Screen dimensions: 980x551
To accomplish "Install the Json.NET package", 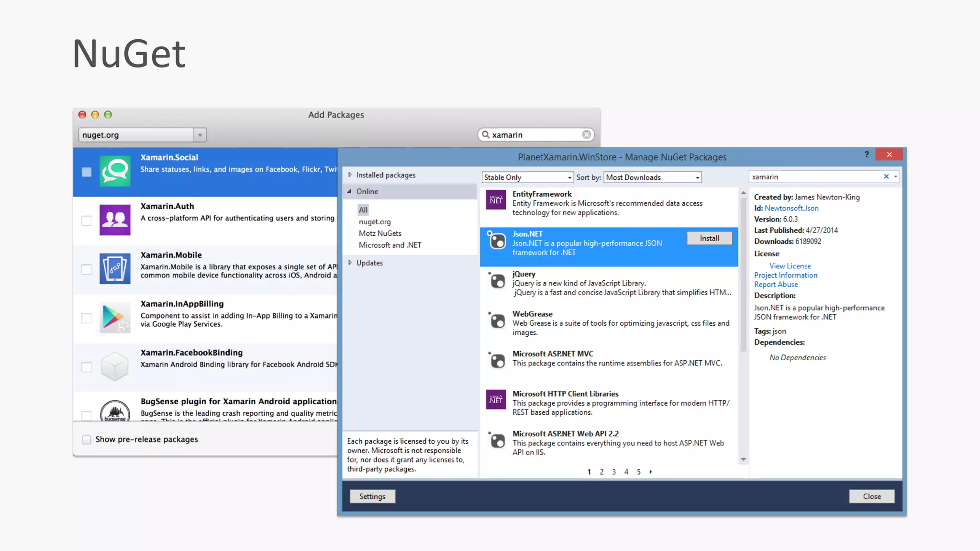I will coord(709,238).
